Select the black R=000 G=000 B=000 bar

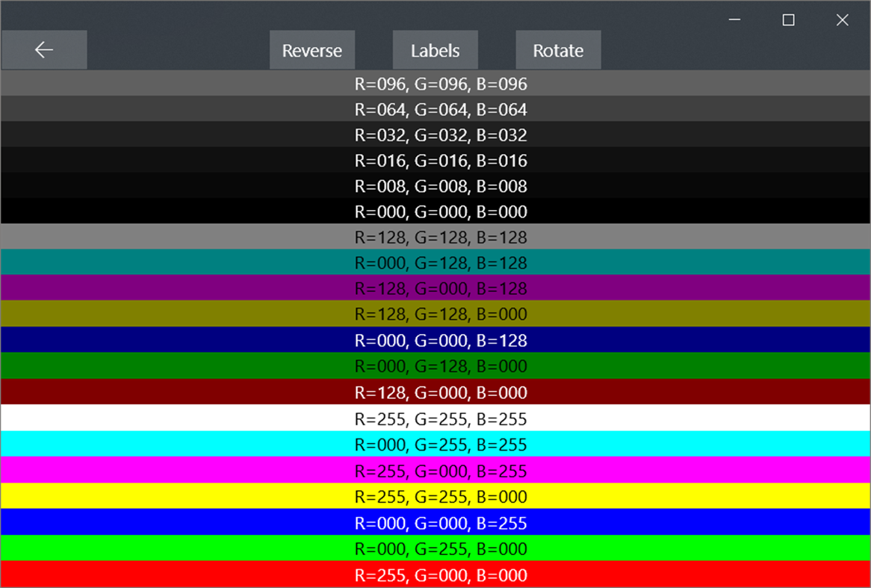pos(435,211)
